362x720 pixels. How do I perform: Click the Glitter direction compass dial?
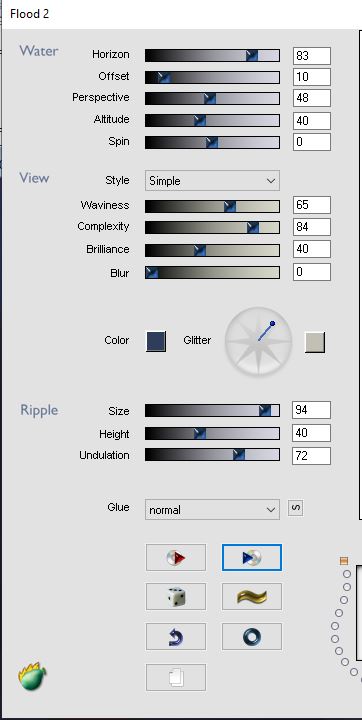click(258, 342)
